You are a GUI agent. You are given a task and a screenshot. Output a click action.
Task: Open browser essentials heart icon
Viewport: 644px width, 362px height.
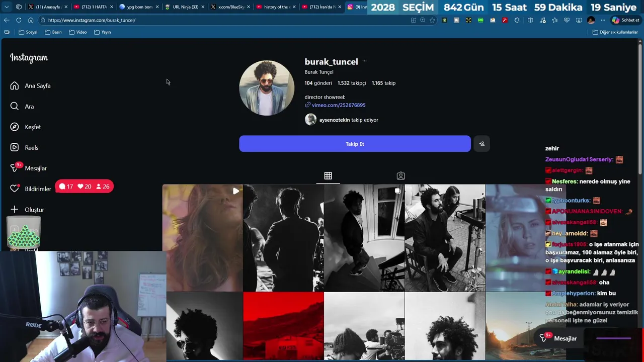click(x=567, y=20)
